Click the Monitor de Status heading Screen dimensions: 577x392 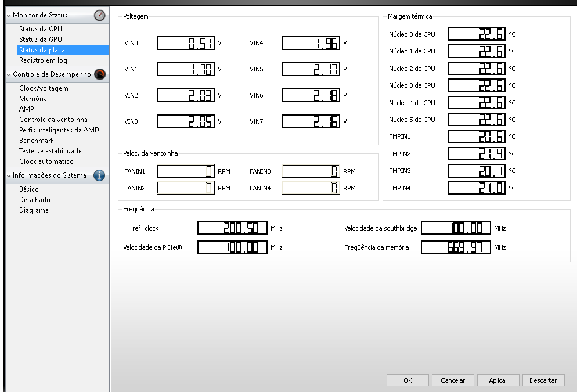tap(40, 15)
